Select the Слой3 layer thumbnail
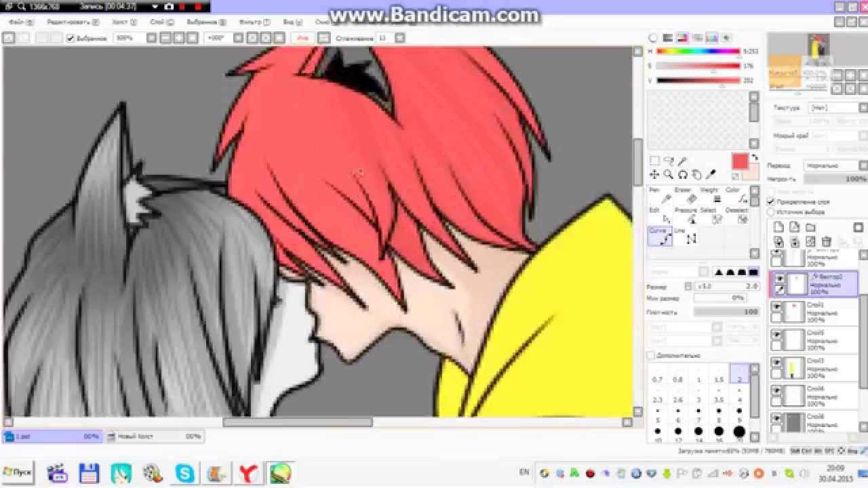 [794, 367]
